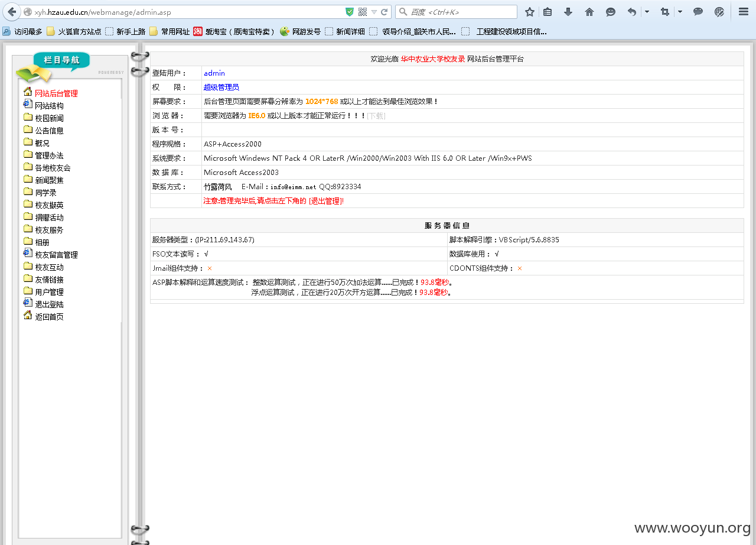
Task: Click the green shield security icon
Action: tap(350, 12)
